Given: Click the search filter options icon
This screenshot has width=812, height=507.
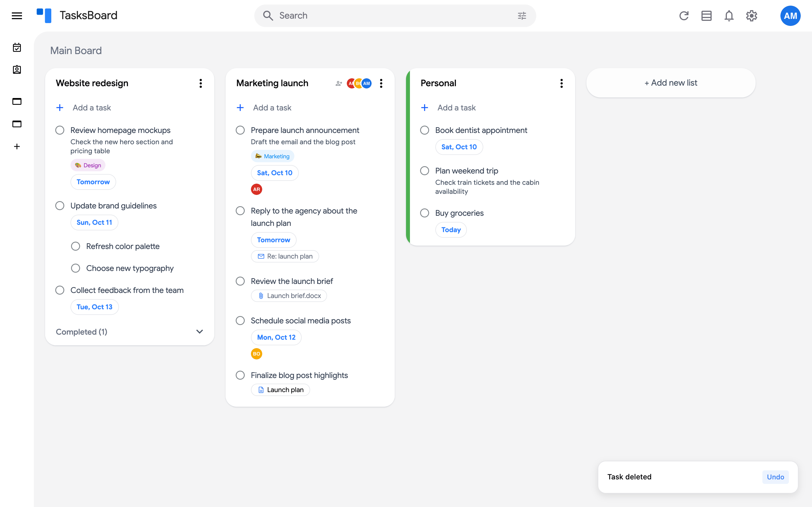Looking at the screenshot, I should click(522, 16).
